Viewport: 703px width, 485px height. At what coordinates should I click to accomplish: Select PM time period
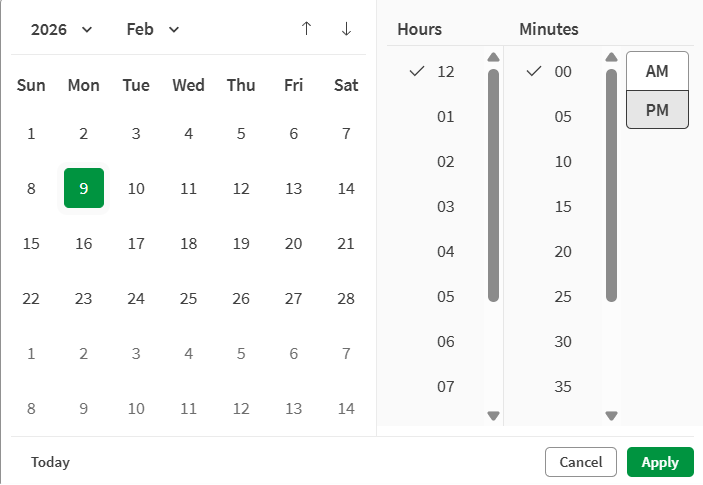[657, 110]
